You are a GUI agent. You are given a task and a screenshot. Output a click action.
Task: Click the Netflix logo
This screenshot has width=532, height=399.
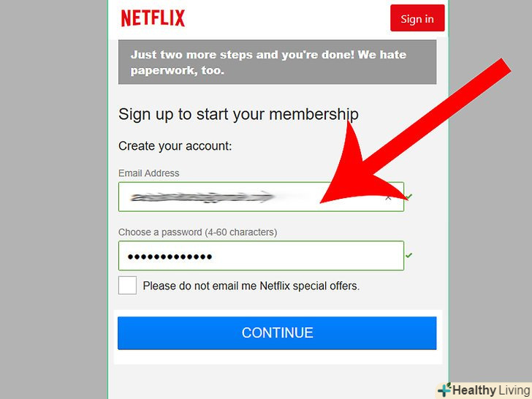(x=153, y=18)
